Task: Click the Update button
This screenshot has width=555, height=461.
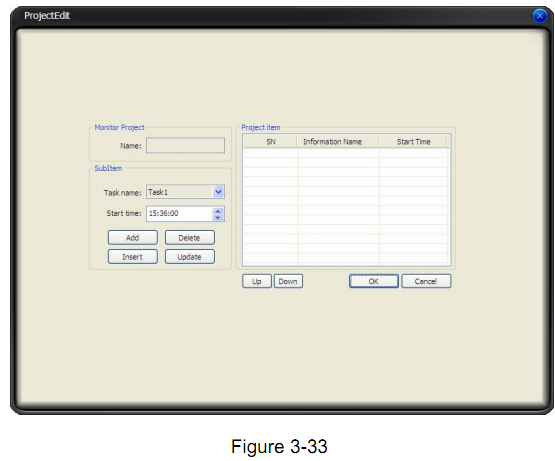Action: click(190, 257)
